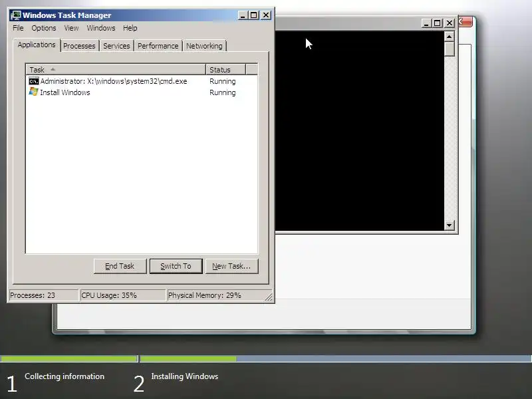This screenshot has width=532, height=399.
Task: Click the Switch To button
Action: tap(176, 266)
